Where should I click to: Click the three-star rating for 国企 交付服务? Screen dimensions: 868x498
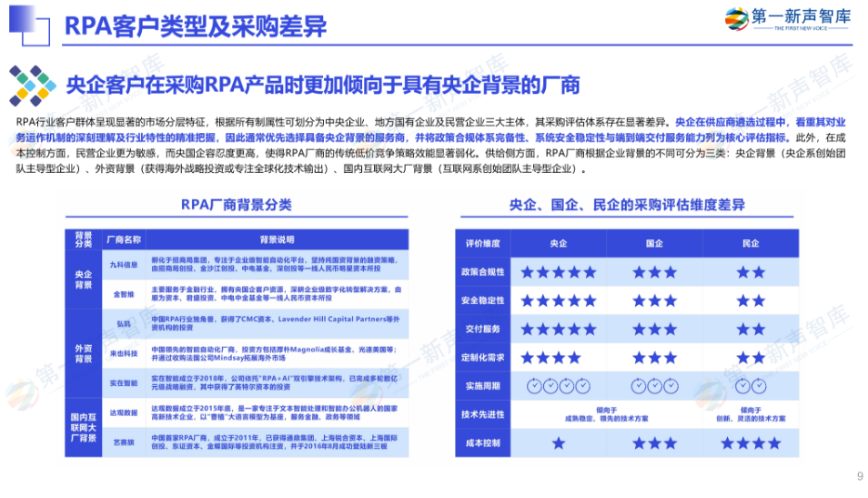pyautogui.click(x=655, y=330)
